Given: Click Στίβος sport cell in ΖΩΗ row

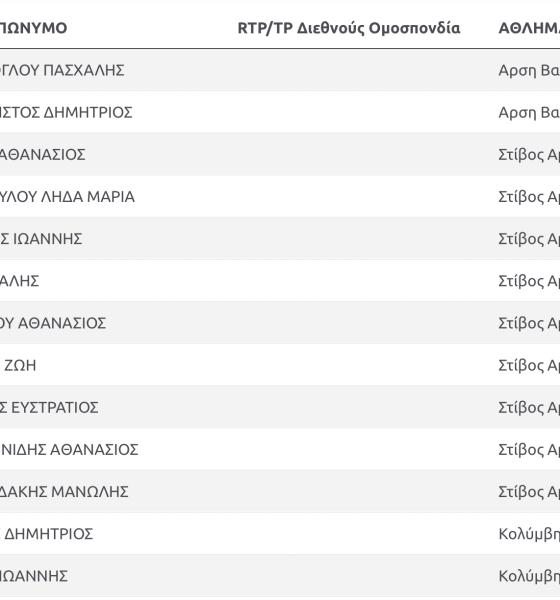Looking at the screenshot, I should pos(529,365).
